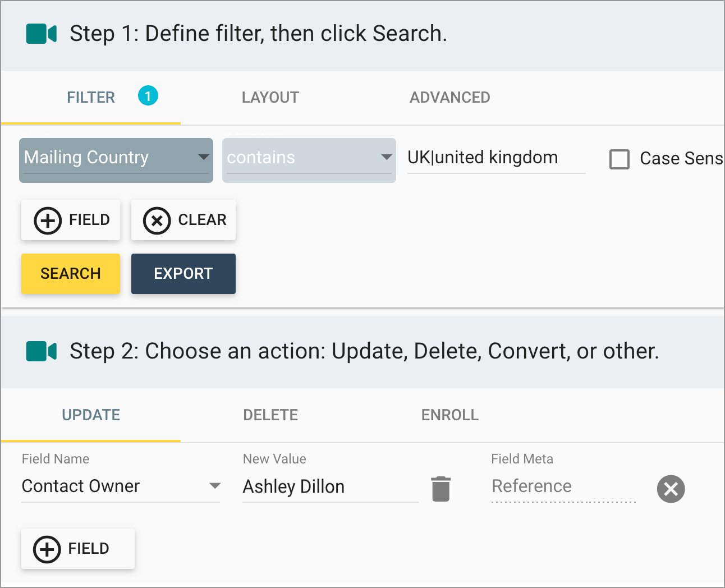Click the SEARCH button

click(x=70, y=274)
